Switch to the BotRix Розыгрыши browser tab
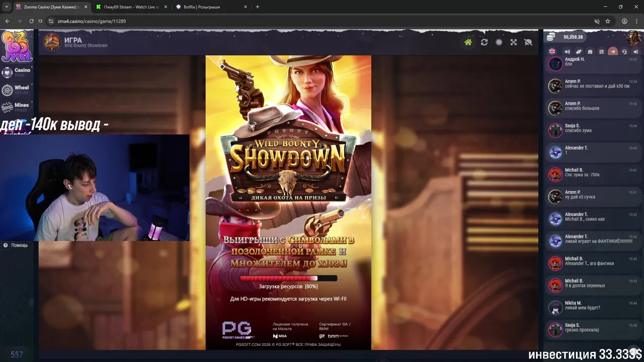The height and width of the screenshot is (362, 644). coord(211,7)
